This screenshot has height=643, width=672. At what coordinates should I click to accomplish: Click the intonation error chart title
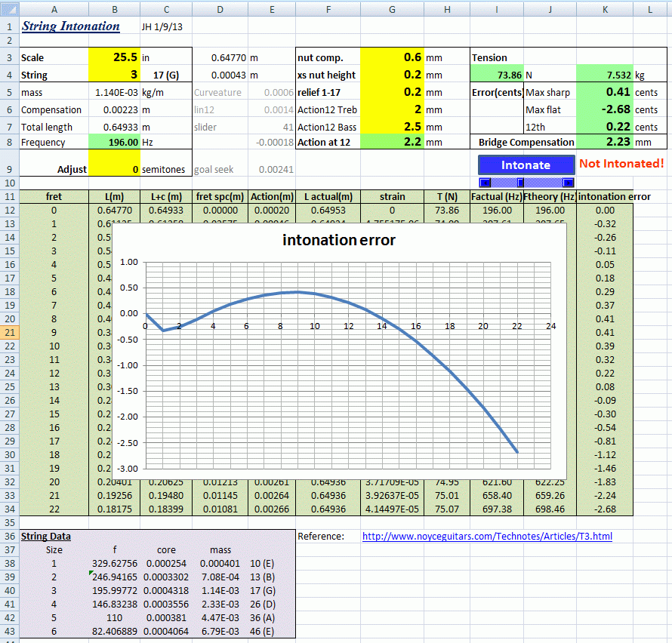coord(338,240)
